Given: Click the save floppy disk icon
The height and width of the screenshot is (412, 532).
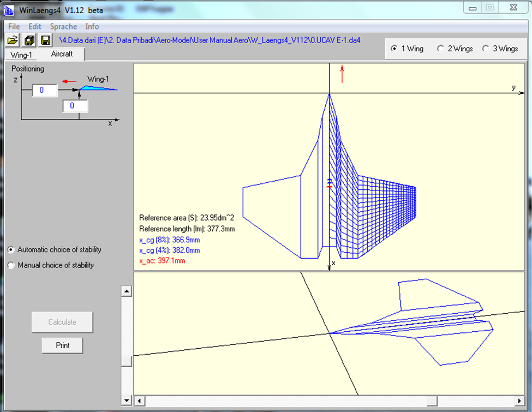Looking at the screenshot, I should tap(45, 40).
